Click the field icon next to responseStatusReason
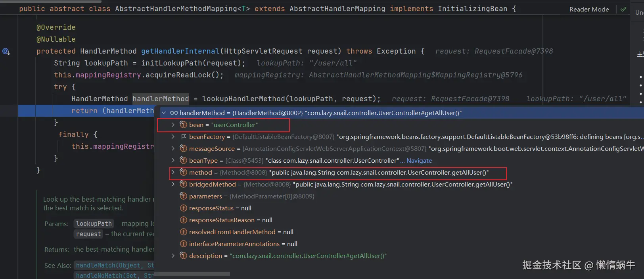This screenshot has height=279, width=644. point(183,220)
